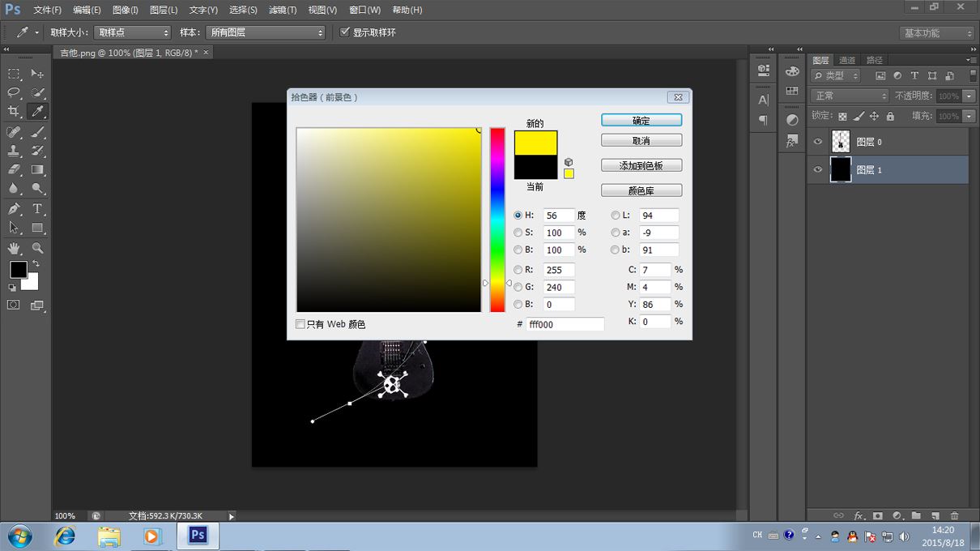Open 滤镜(T) menu
Image resolution: width=980 pixels, height=551 pixels.
tap(282, 10)
